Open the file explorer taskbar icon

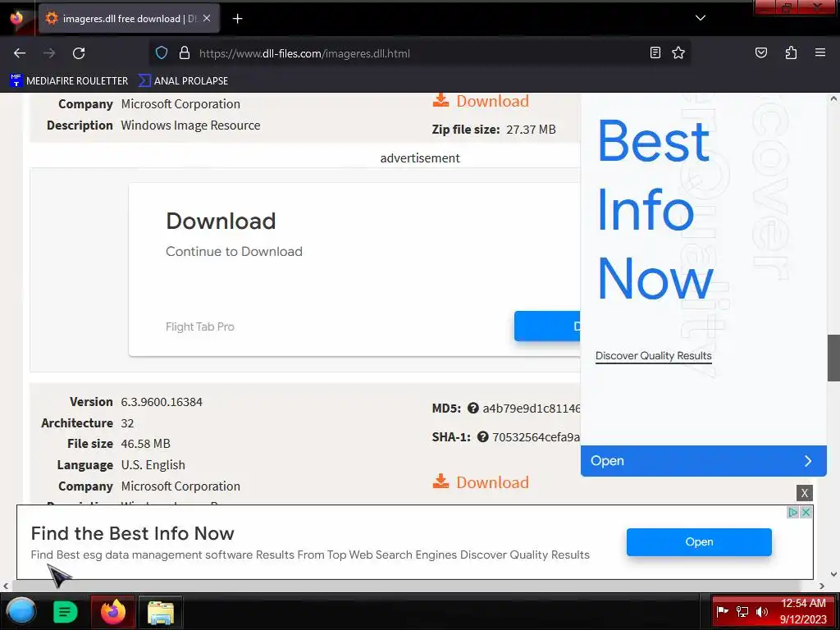(x=160, y=612)
